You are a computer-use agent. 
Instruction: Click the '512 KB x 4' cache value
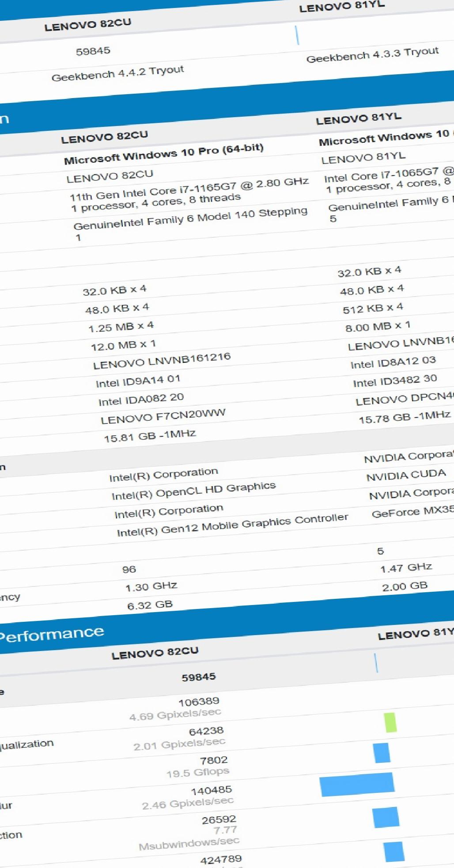(x=373, y=308)
